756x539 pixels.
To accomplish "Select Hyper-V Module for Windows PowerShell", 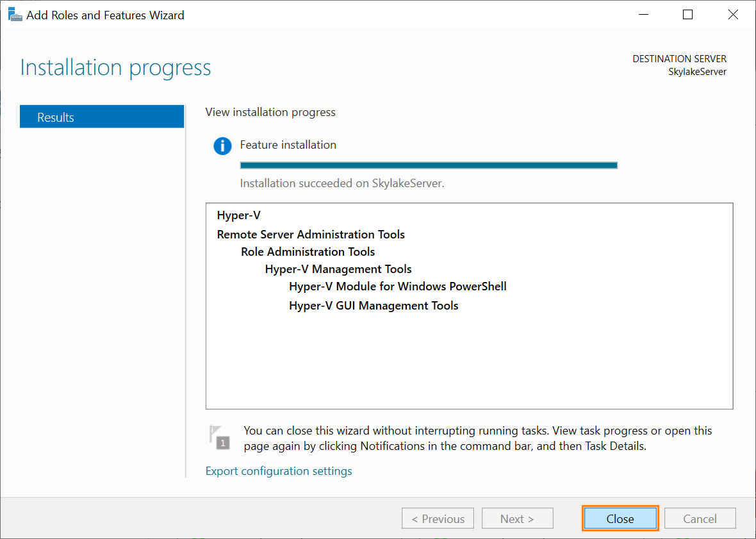I will 398,286.
